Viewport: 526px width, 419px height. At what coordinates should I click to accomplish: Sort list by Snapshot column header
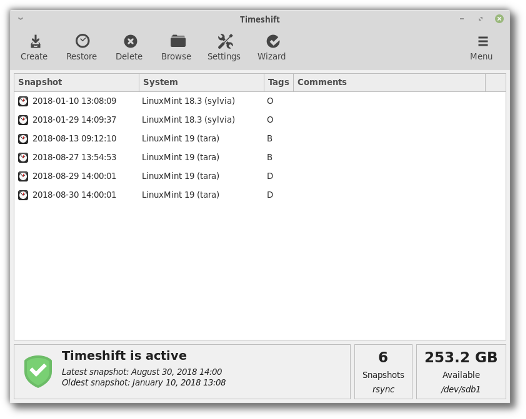coord(77,82)
